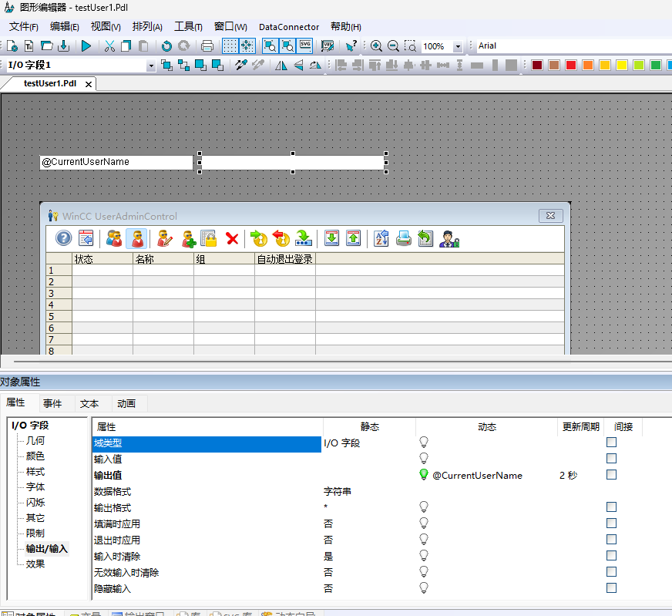Click the blue help question mark icon
Screen dimensions: 672x616
[63, 238]
